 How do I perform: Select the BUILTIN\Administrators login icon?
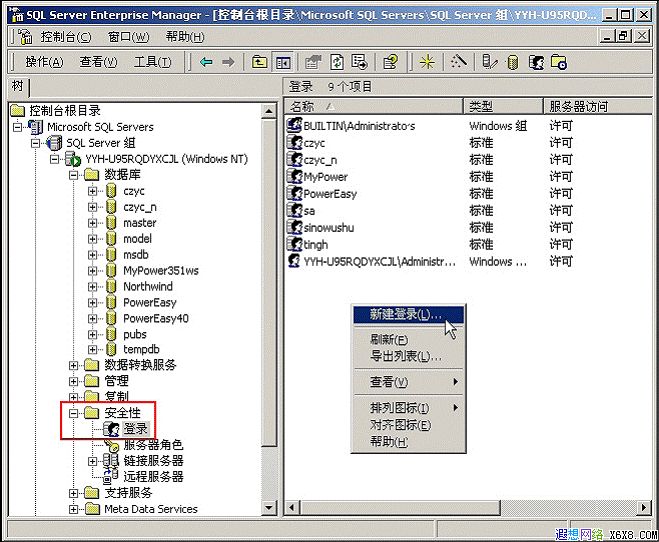pyautogui.click(x=294, y=125)
